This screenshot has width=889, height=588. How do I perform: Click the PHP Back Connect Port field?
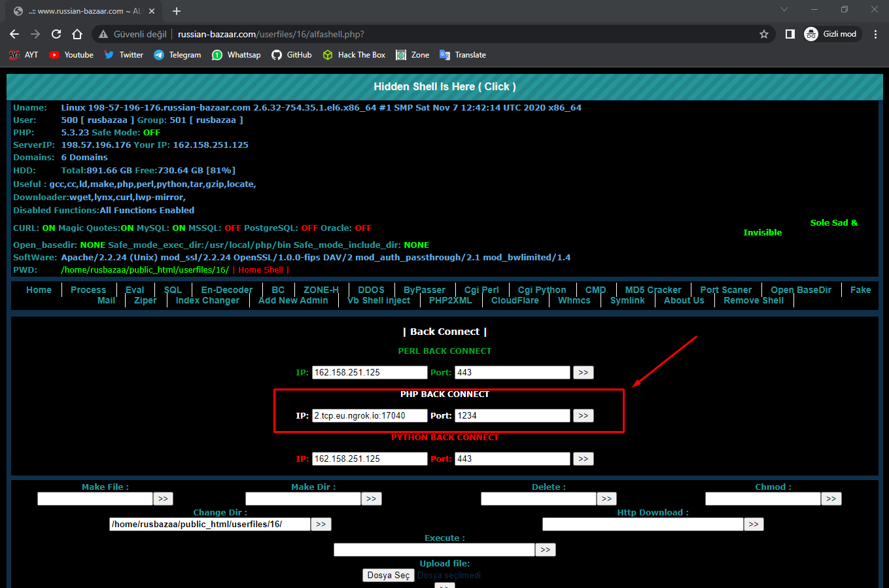pos(512,415)
